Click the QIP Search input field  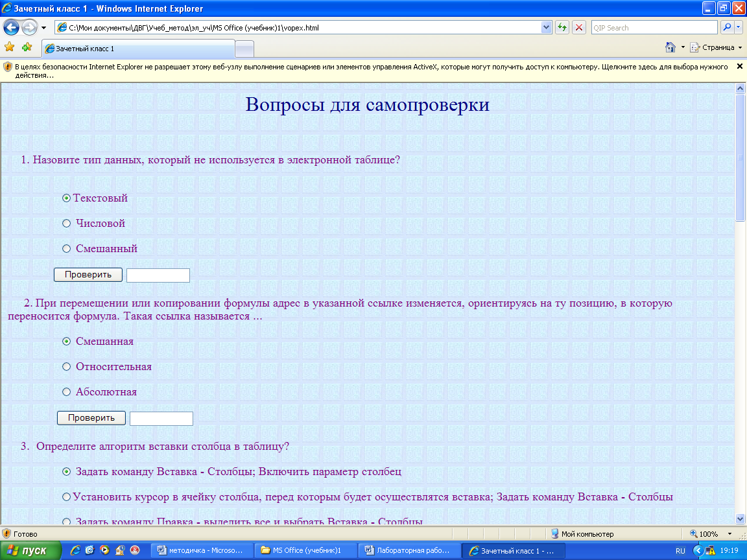pos(654,28)
